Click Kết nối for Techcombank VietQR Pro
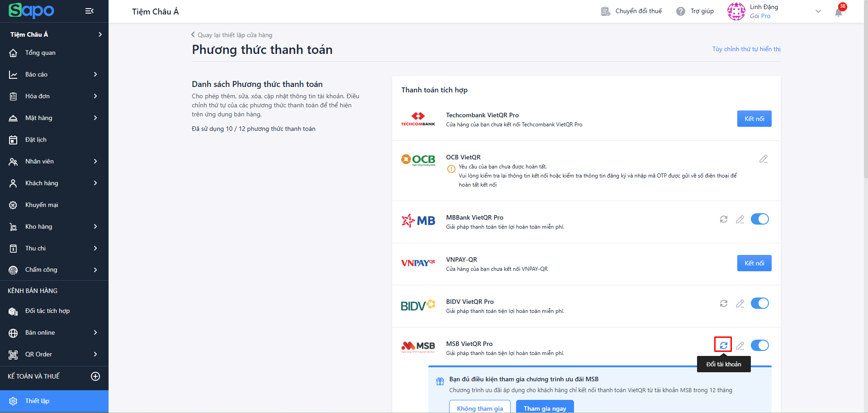The width and height of the screenshot is (868, 413). coord(754,119)
